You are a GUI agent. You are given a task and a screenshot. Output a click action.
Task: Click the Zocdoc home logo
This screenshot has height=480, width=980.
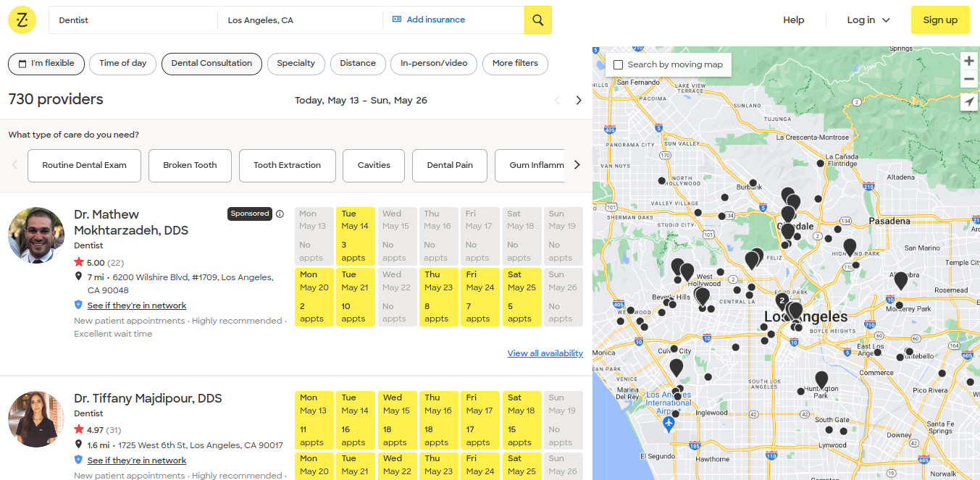[x=21, y=20]
